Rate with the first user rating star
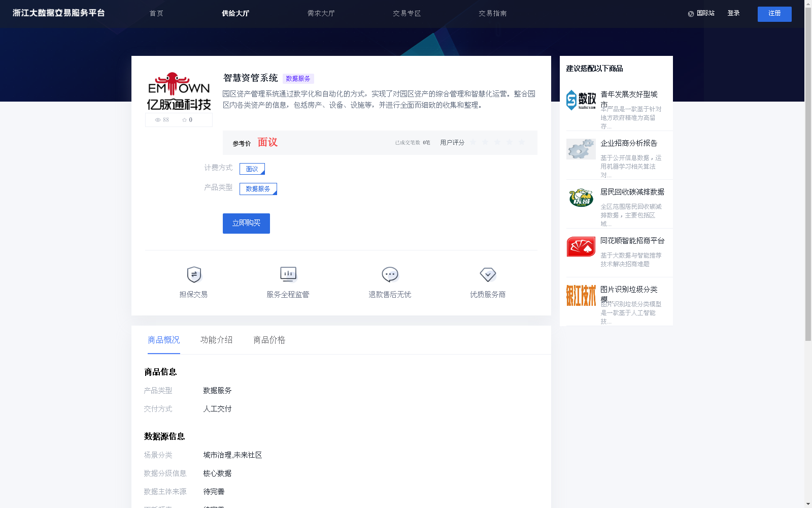The height and width of the screenshot is (508, 812). pyautogui.click(x=473, y=142)
